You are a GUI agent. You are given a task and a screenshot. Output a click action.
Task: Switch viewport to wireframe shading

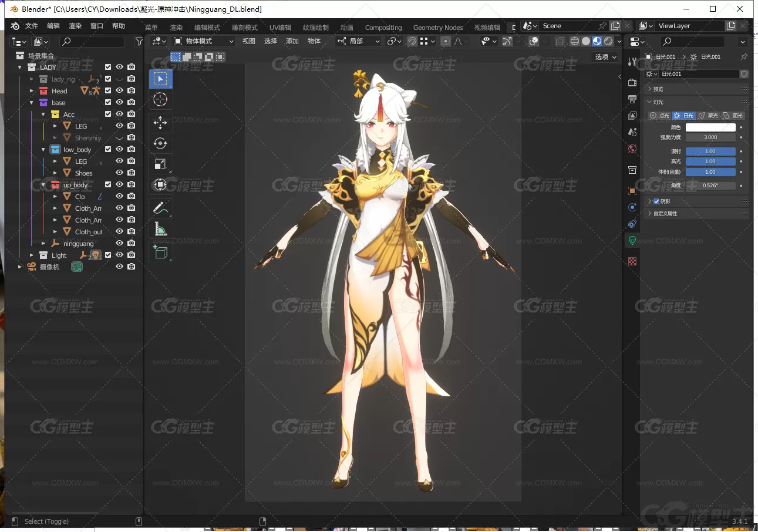[575, 41]
